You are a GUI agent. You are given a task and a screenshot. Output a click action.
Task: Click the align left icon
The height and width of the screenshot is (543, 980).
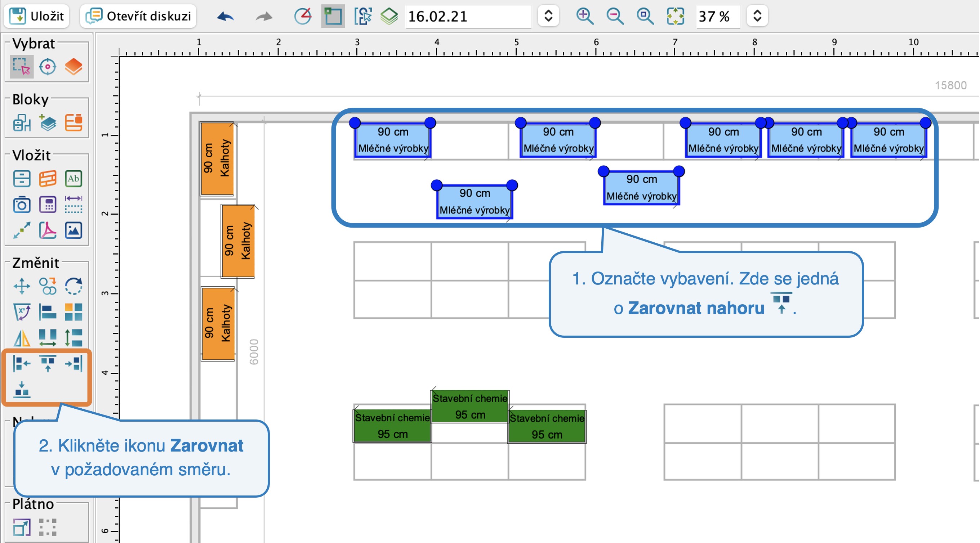click(22, 364)
